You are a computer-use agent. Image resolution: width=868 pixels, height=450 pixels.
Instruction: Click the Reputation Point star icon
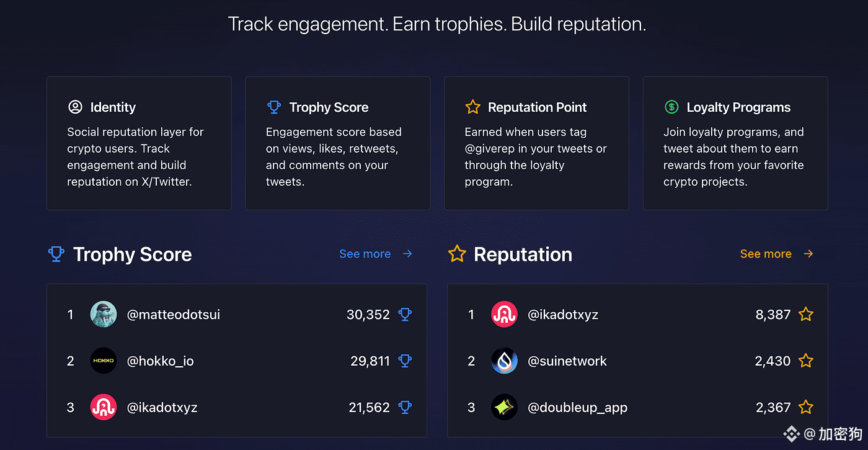472,107
